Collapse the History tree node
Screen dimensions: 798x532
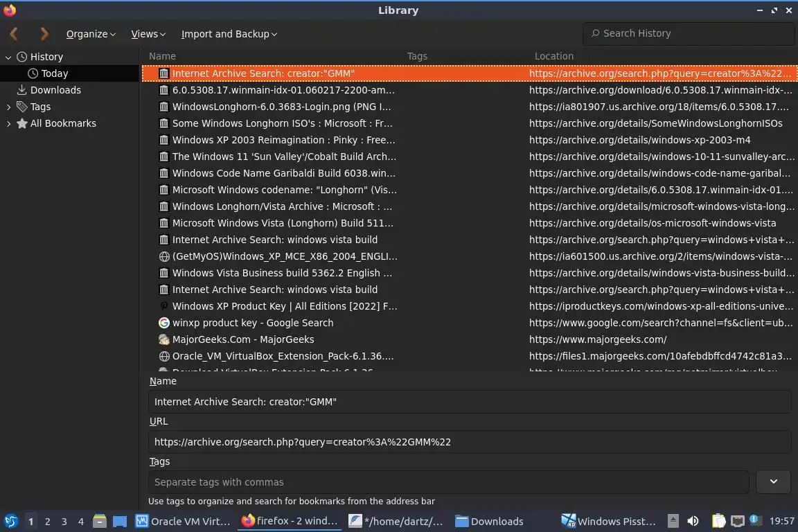point(8,57)
